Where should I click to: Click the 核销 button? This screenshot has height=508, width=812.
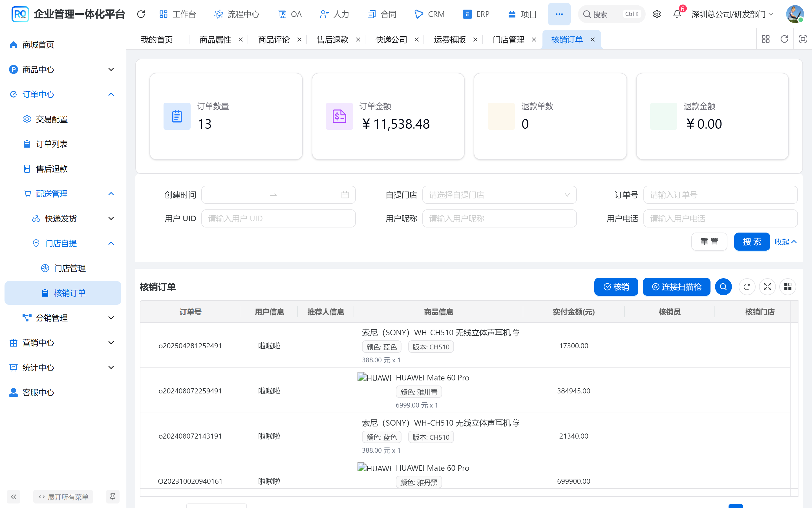(616, 286)
